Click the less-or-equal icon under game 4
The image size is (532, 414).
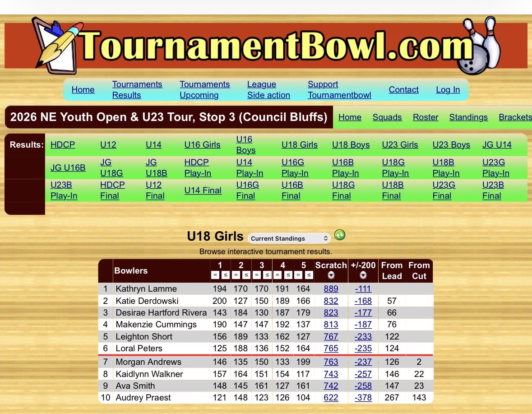(288, 275)
